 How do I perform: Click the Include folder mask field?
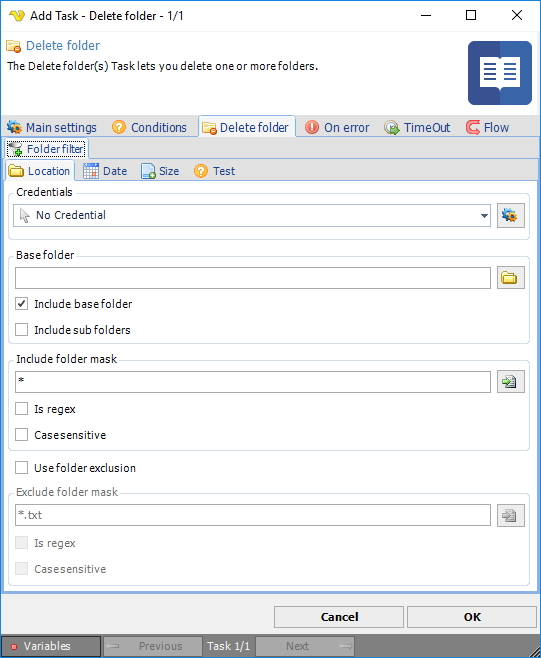tap(253, 382)
